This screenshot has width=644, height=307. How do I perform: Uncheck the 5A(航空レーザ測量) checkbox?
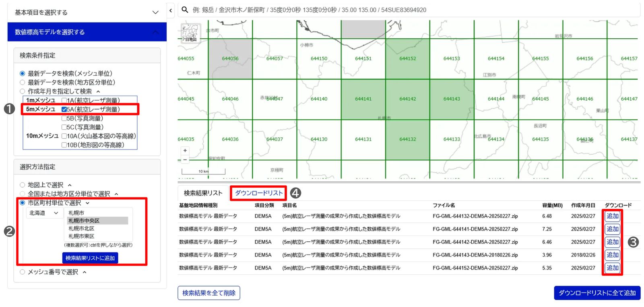click(x=64, y=109)
